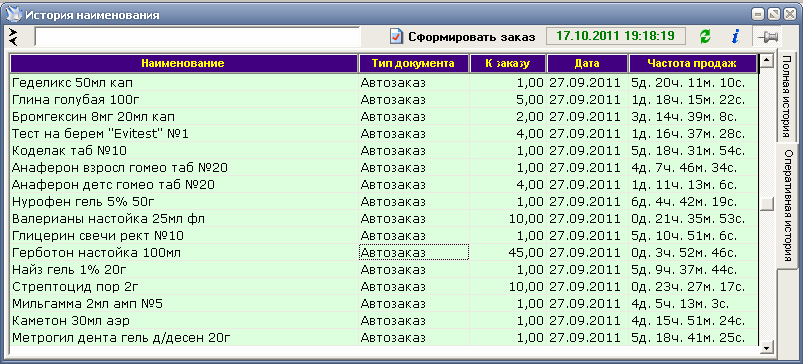Select row Бромгексин 8мг 20мл кап
This screenshot has width=804, height=364.
point(384,116)
